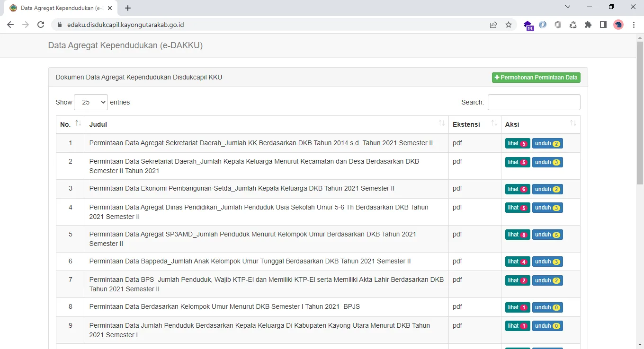644x349 pixels.
Task: Open the Extensions puzzle-piece menu
Action: tap(588, 25)
